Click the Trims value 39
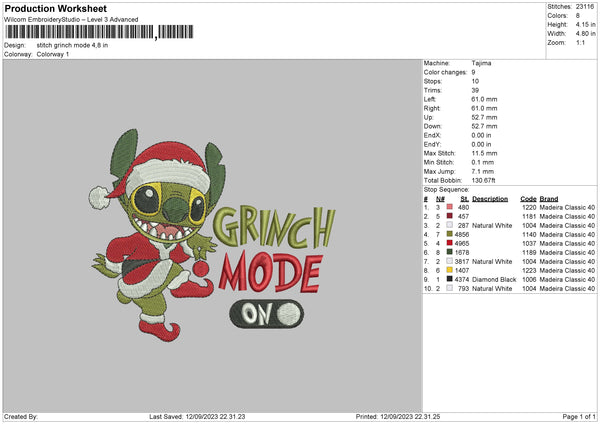Image resolution: width=600 pixels, height=424 pixels. pyautogui.click(x=475, y=90)
